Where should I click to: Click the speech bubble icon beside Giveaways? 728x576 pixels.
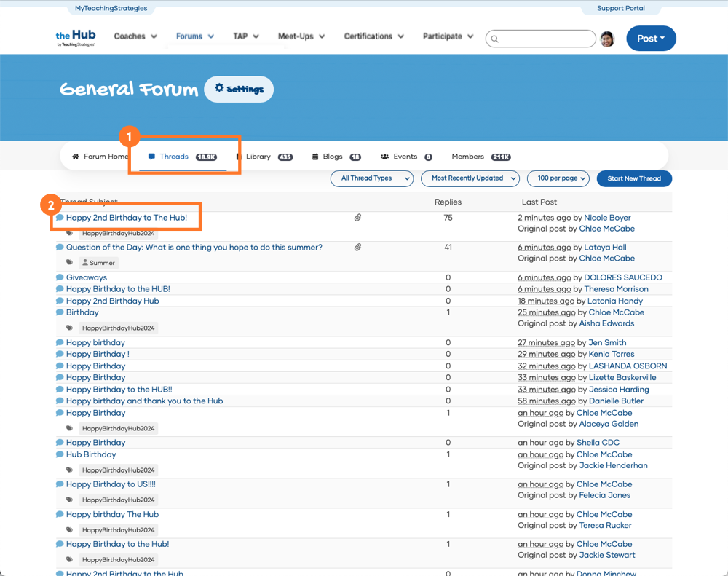(60, 277)
